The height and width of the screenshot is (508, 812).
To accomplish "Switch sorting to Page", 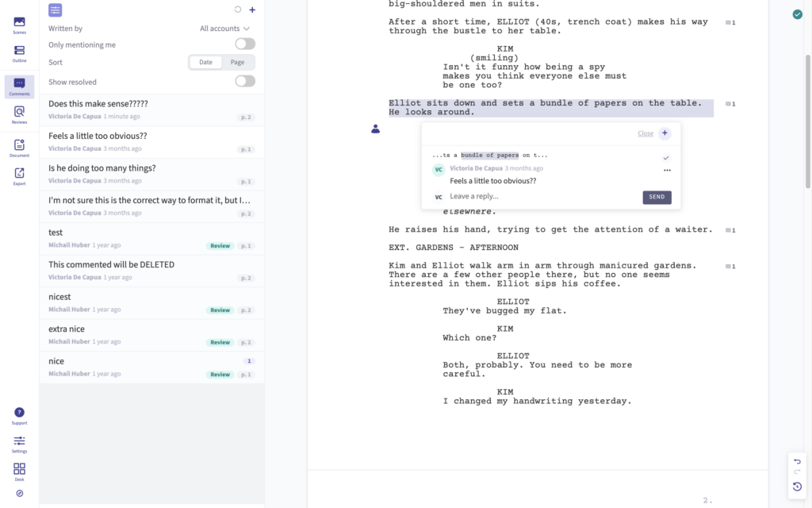I will coord(238,61).
